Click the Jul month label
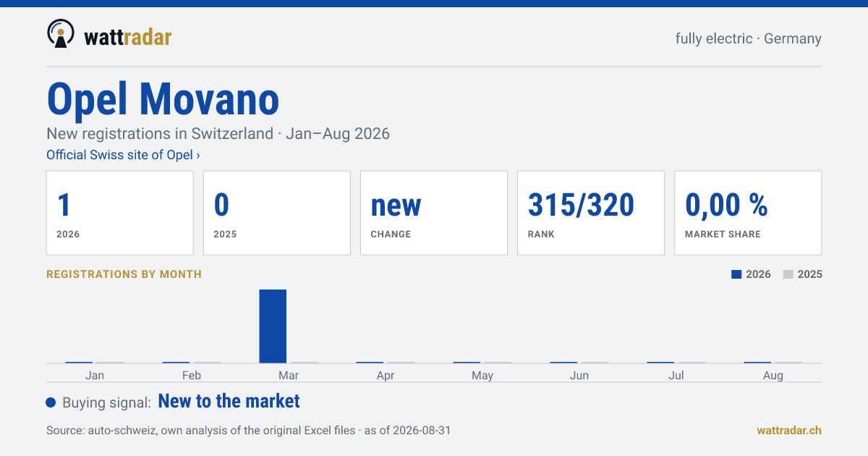868x456 pixels. [676, 375]
